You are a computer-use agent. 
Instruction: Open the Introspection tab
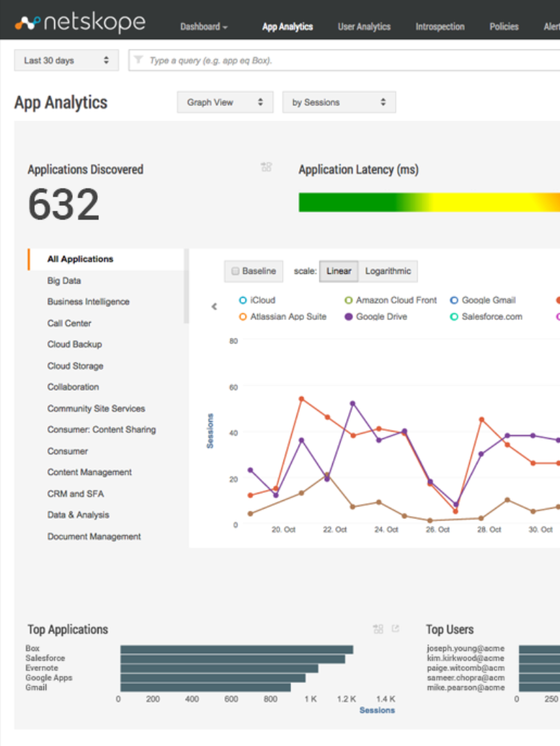click(440, 27)
